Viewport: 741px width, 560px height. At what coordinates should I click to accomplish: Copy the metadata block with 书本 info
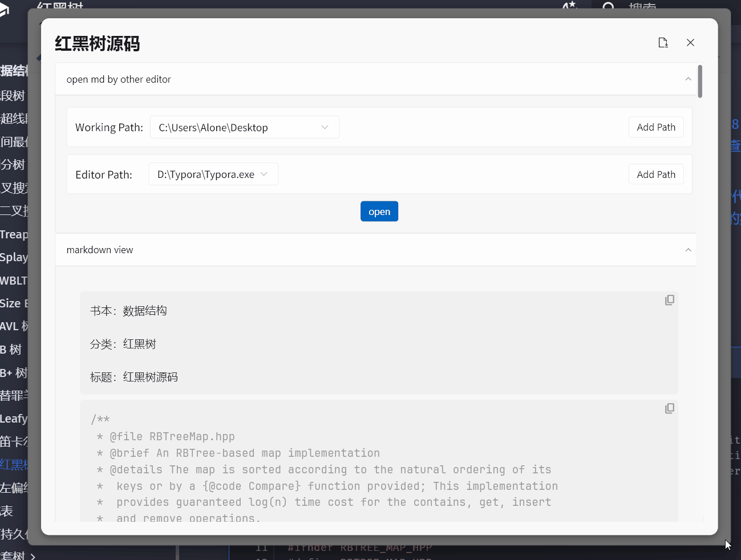click(x=670, y=300)
